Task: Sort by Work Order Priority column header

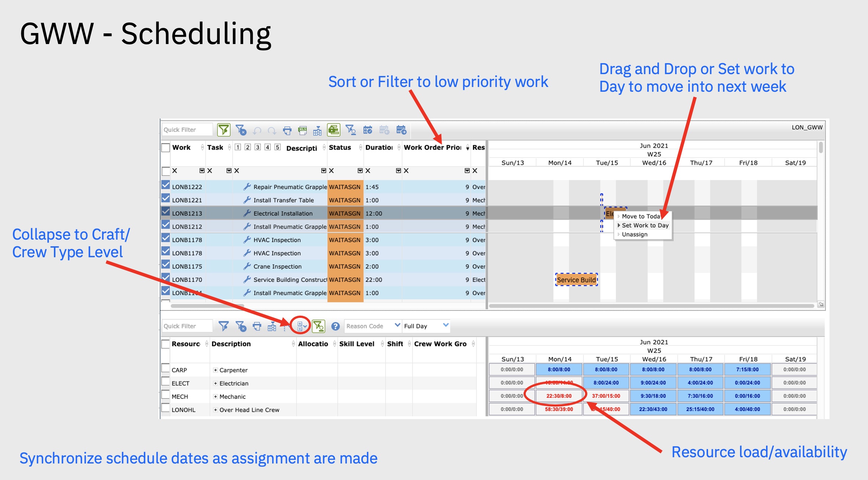Action: 432,148
